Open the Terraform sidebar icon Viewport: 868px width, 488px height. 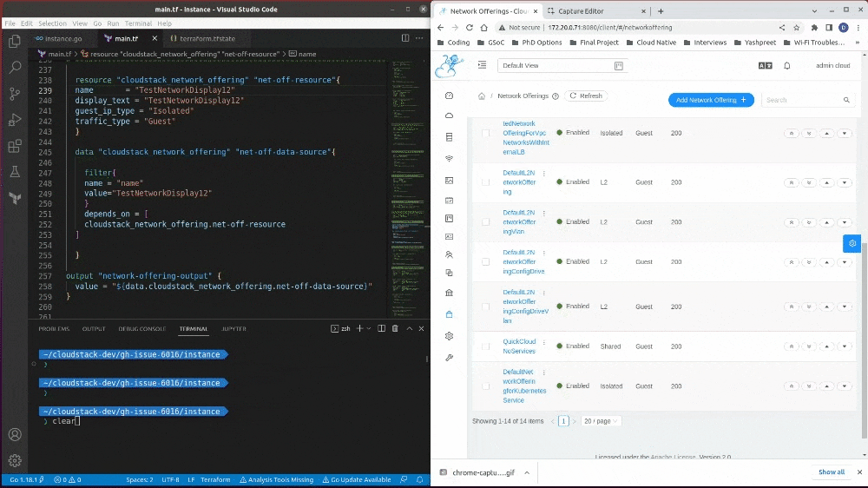[15, 198]
